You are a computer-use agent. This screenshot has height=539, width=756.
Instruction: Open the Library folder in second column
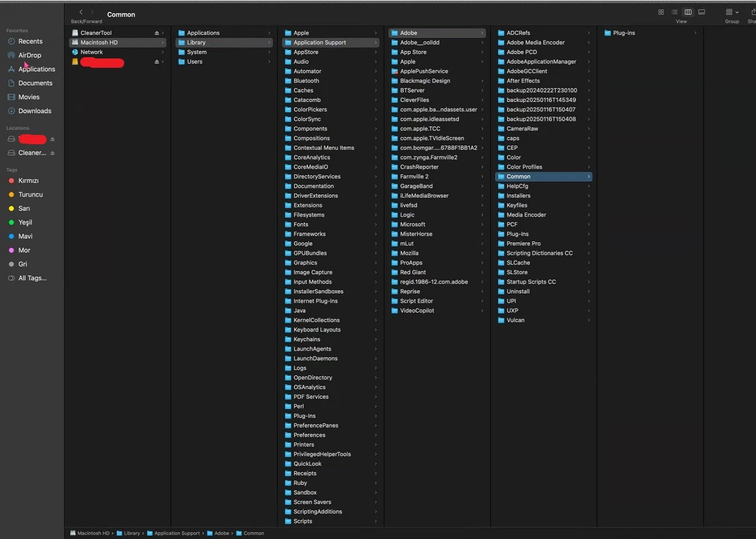tap(224, 42)
